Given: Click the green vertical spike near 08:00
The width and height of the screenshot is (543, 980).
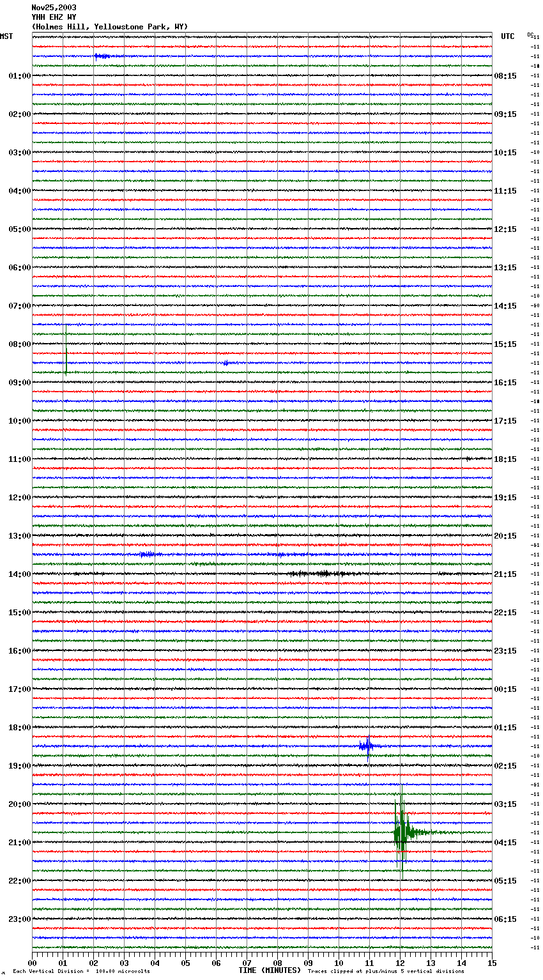Looking at the screenshot, I should click(x=66, y=351).
